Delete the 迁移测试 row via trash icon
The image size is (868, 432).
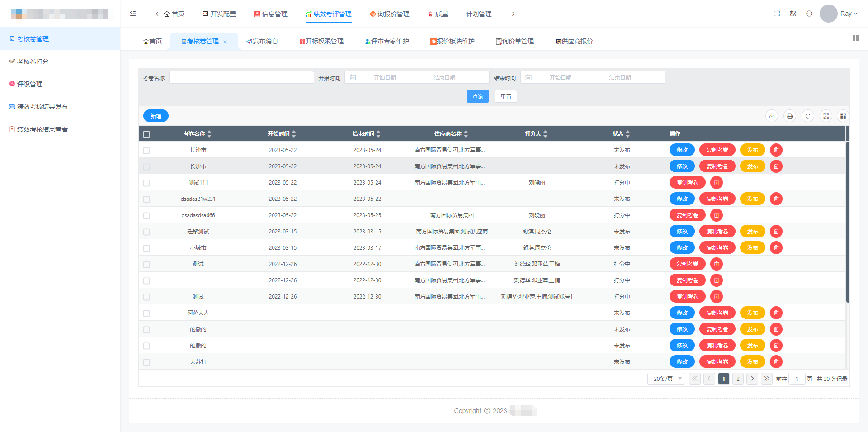pyautogui.click(x=776, y=232)
